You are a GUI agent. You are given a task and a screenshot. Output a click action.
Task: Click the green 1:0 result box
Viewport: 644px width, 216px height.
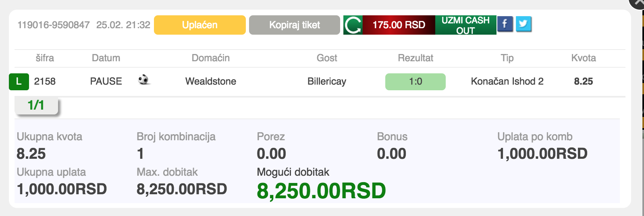(415, 82)
